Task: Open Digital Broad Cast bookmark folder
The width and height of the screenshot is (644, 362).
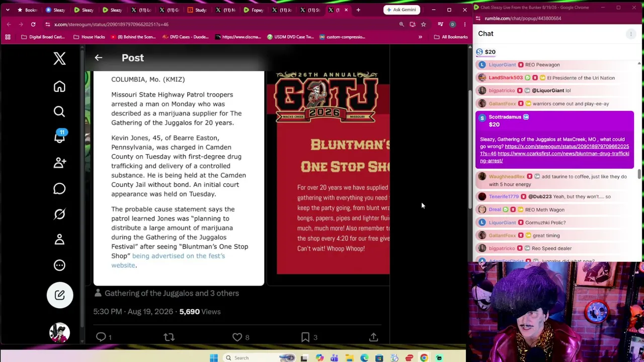Action: pos(43,37)
